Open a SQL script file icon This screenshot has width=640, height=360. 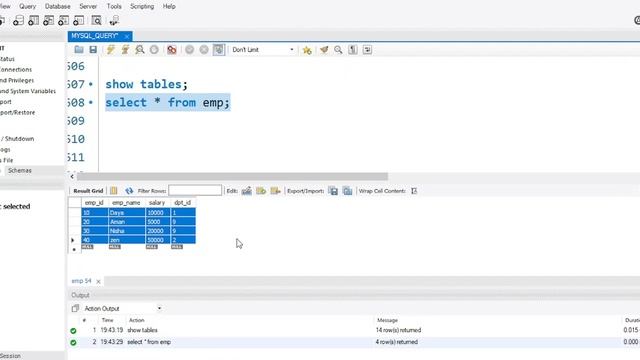coord(79,50)
